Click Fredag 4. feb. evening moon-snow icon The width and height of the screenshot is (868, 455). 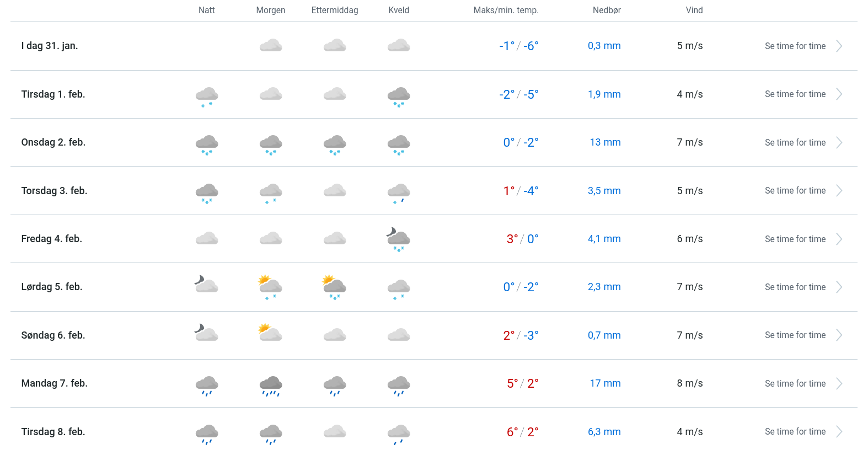click(398, 240)
